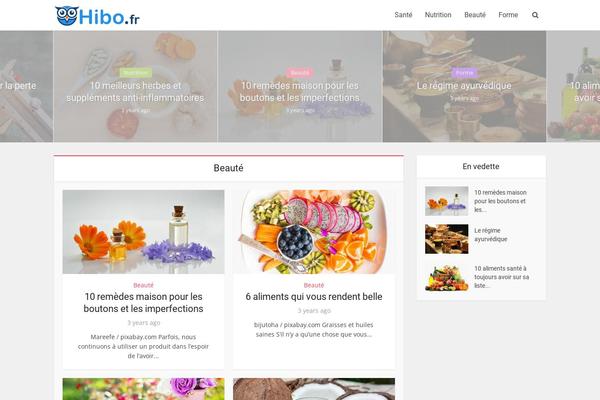Open the flowers and oil bottles article image
600x400 pixels.
pyautogui.click(x=143, y=232)
